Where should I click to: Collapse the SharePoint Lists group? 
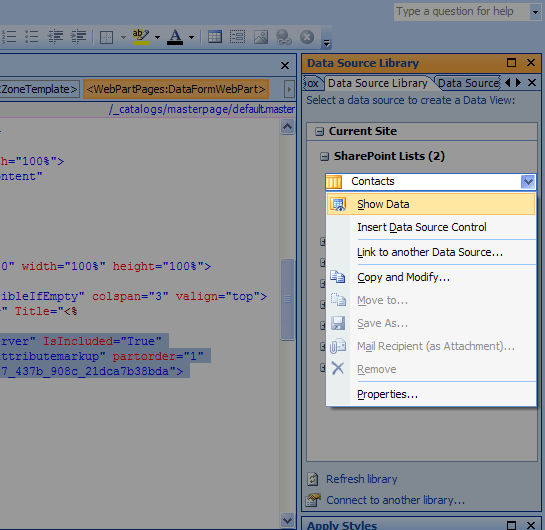coord(324,156)
